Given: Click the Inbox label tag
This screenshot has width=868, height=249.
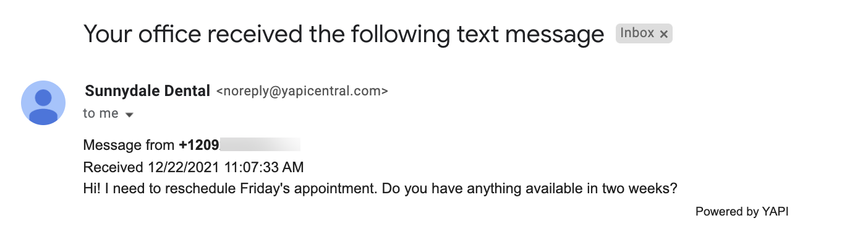Looking at the screenshot, I should pos(637,33).
